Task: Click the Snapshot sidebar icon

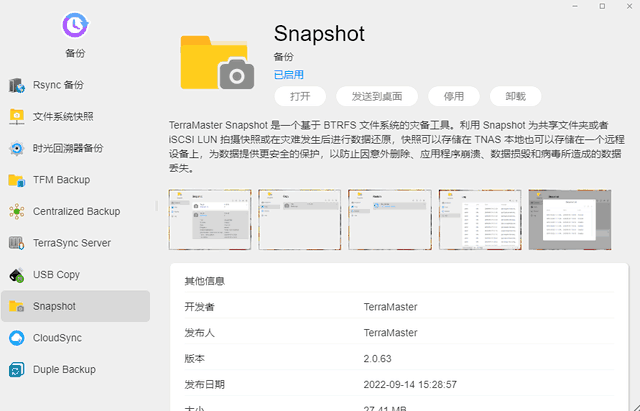Action: [16, 306]
